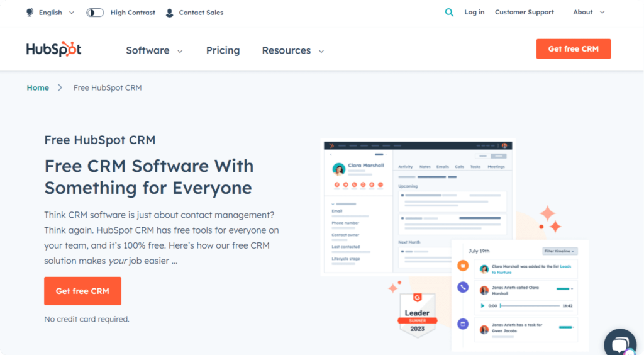
Task: Open the chat widget bubble
Action: coord(620,344)
